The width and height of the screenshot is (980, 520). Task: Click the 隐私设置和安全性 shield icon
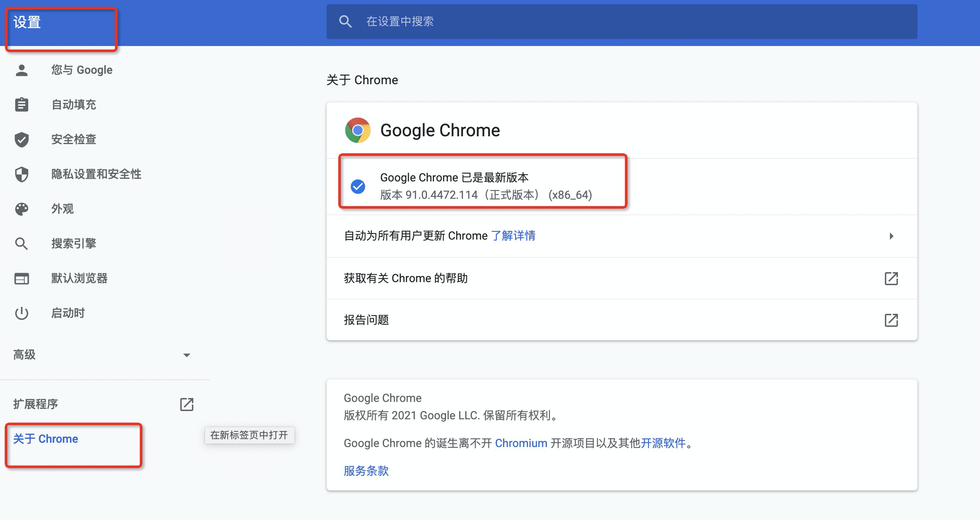pos(22,174)
